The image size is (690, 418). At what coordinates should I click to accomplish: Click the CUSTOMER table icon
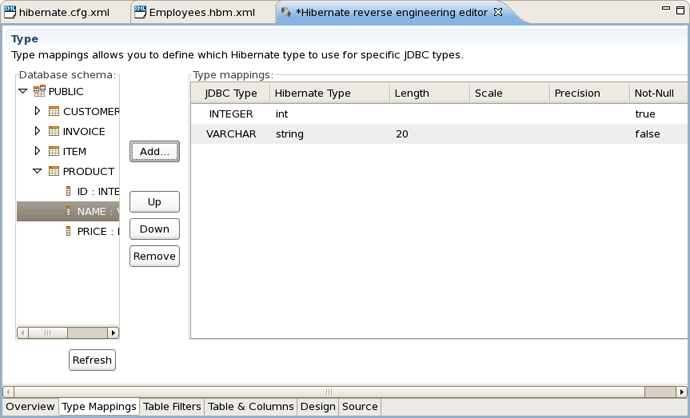54,111
